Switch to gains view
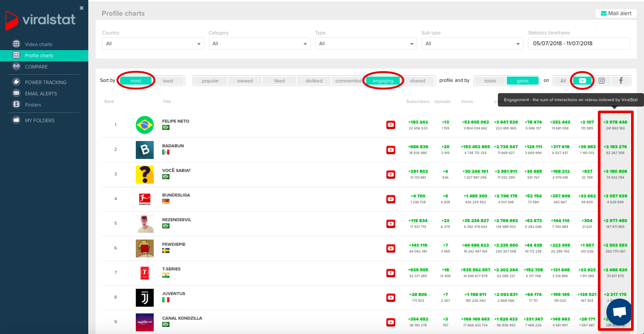 tap(523, 81)
